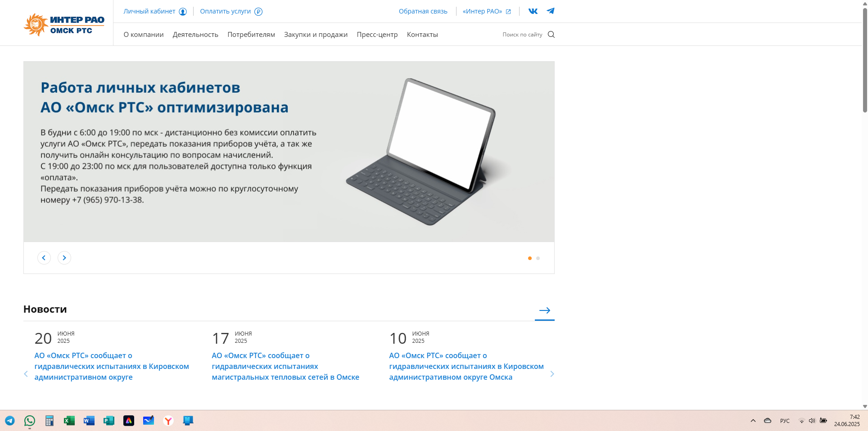Click the scrollbar down arrow
Image resolution: width=868 pixels, height=431 pixels.
[865, 406]
